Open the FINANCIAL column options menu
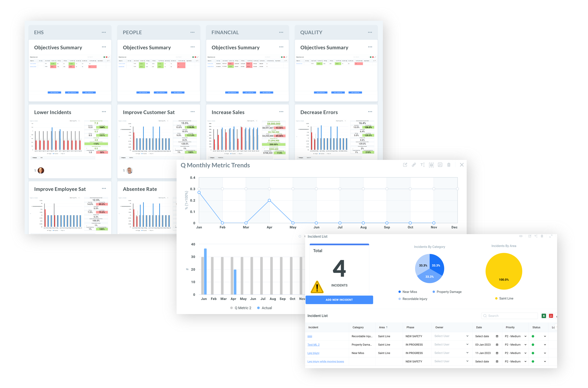 click(x=281, y=32)
